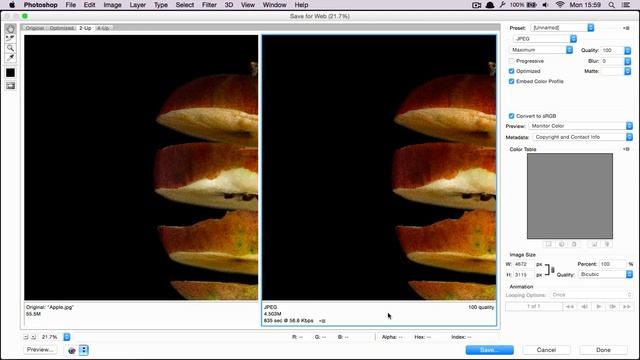Click the Wi-Fi menu bar icon
The height and width of the screenshot is (360, 640).
click(x=560, y=5)
